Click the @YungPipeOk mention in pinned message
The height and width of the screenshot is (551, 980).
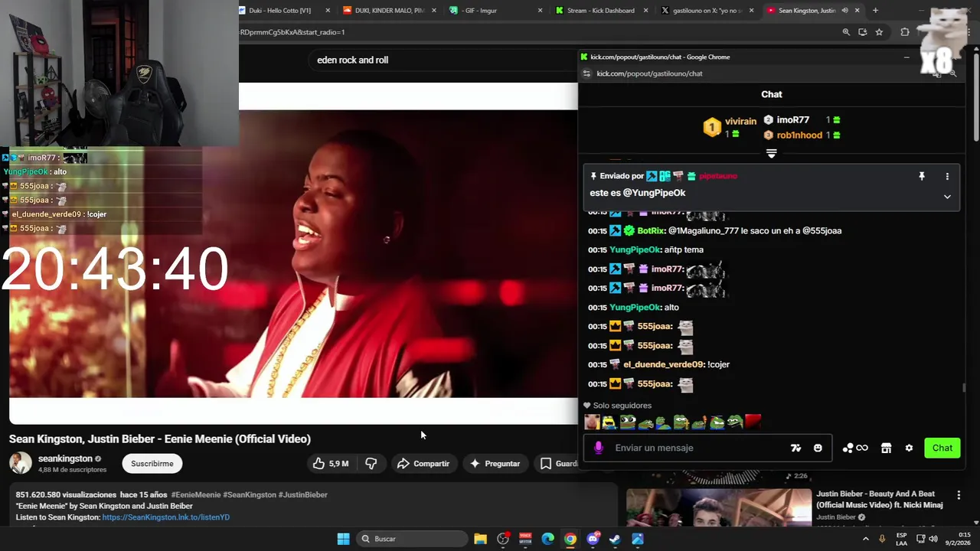(x=654, y=193)
